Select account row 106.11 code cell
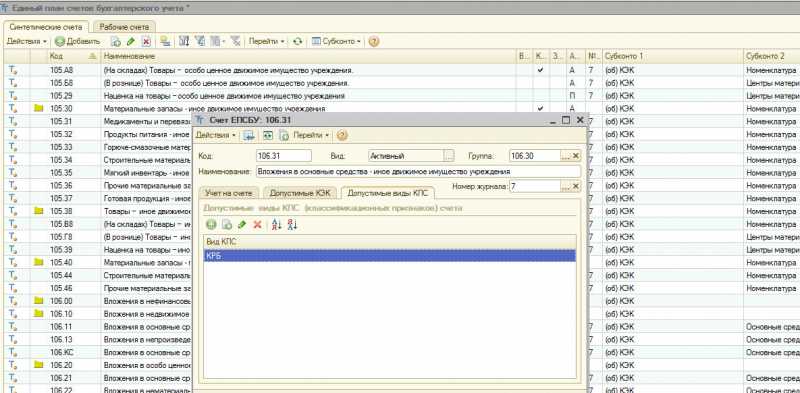This screenshot has height=393, width=800. click(73, 326)
